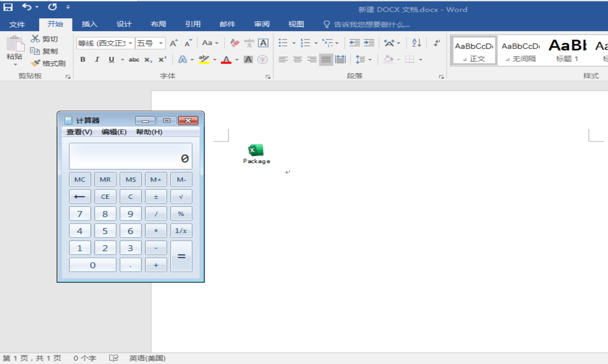
Task: Open the Change Case (Aa) dropdown
Action: (211, 43)
